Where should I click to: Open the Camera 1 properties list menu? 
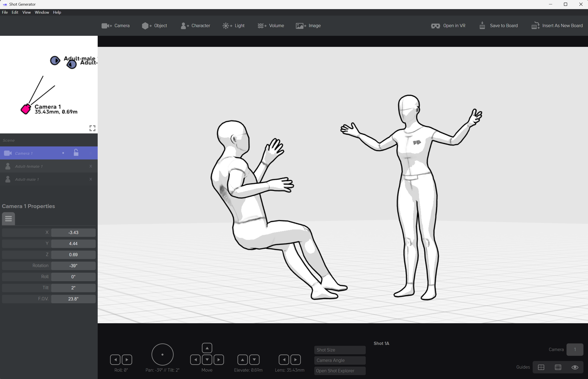point(8,218)
